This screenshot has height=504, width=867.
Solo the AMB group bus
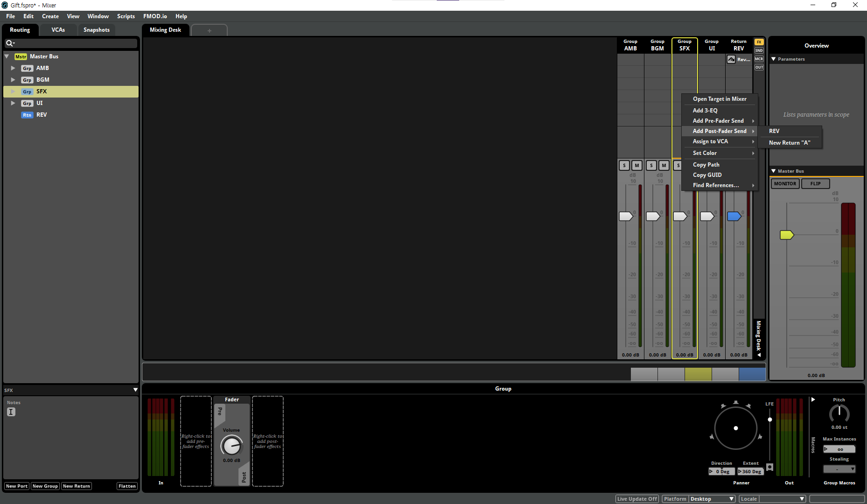[624, 165]
